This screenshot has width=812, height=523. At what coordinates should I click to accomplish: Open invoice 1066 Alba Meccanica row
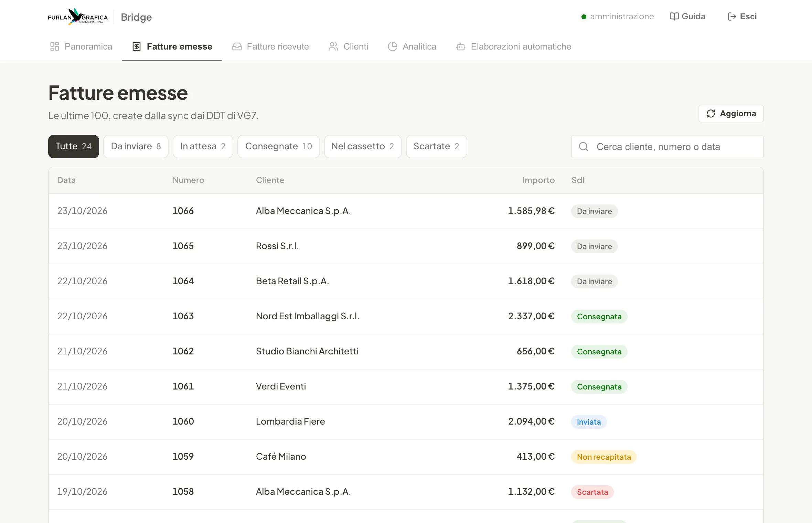click(x=406, y=211)
